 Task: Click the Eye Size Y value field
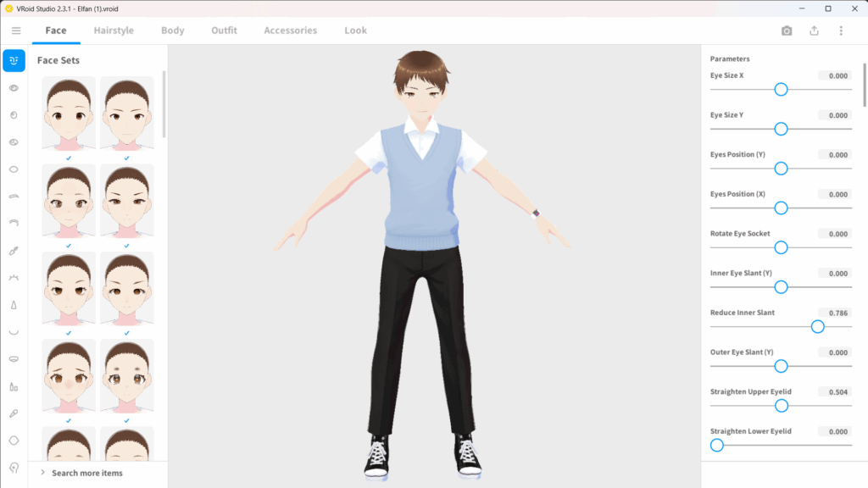coord(835,115)
